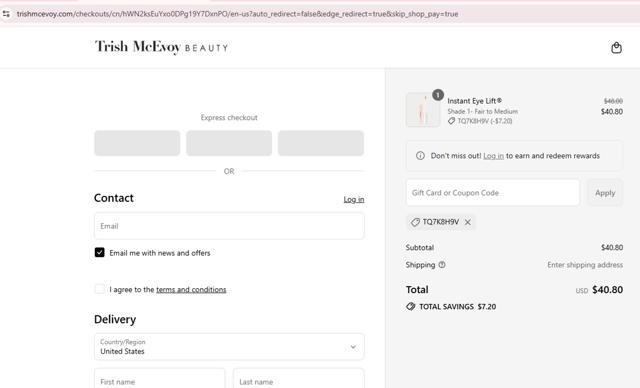
Task: Click the third express checkout button
Action: 321,143
